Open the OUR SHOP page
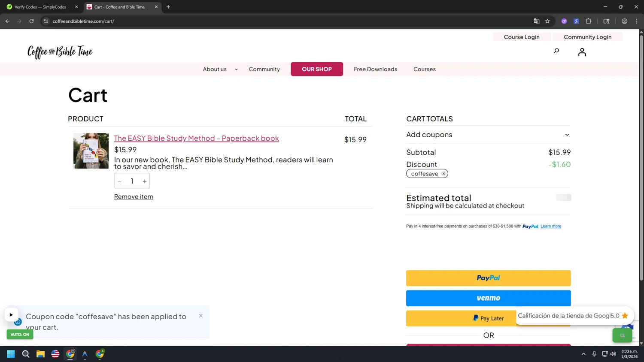 coord(317,69)
